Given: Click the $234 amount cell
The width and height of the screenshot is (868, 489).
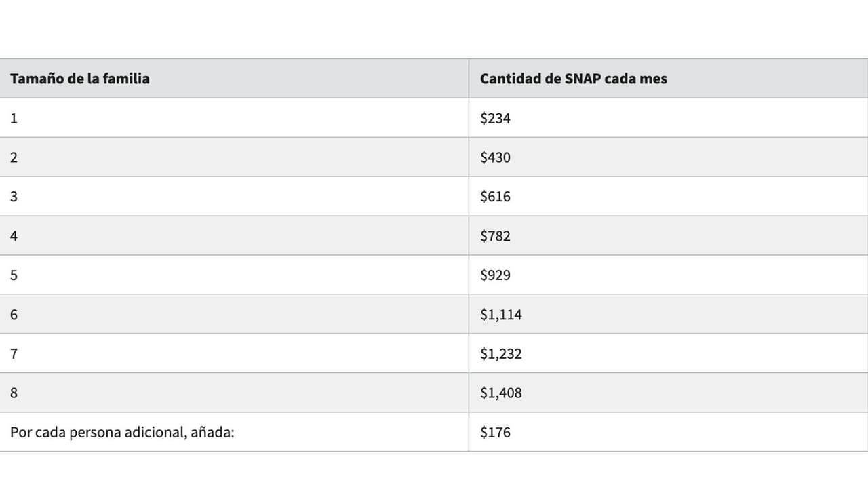Looking at the screenshot, I should (x=495, y=118).
